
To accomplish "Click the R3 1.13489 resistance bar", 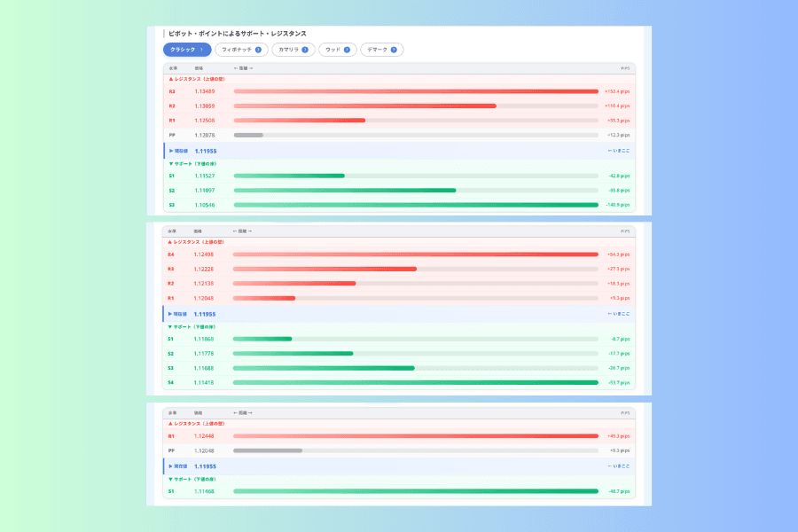I will tap(416, 91).
